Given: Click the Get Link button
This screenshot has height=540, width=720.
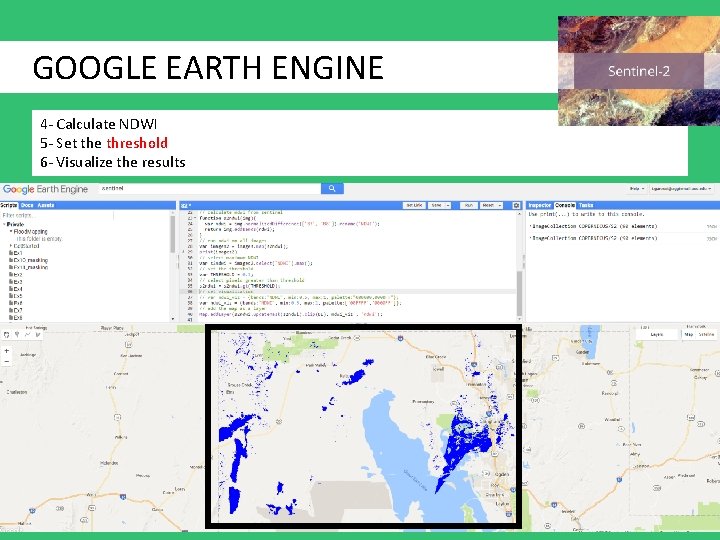Looking at the screenshot, I should point(414,205).
